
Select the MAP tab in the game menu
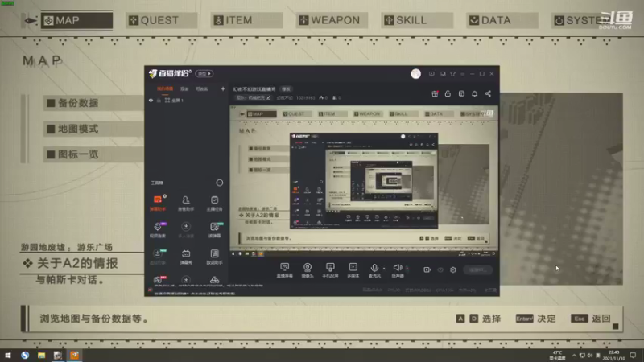pos(76,20)
